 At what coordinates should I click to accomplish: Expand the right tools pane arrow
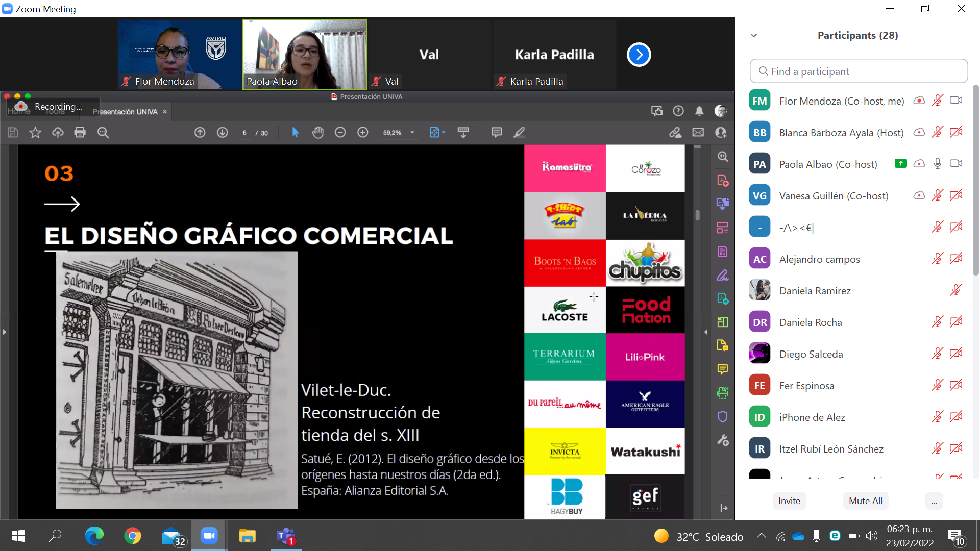click(724, 508)
